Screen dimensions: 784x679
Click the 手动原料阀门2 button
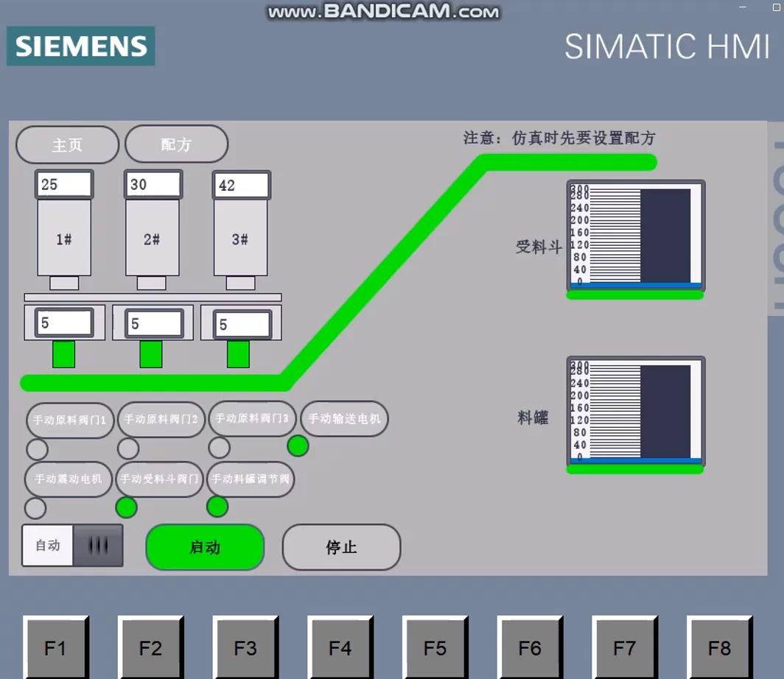click(161, 419)
